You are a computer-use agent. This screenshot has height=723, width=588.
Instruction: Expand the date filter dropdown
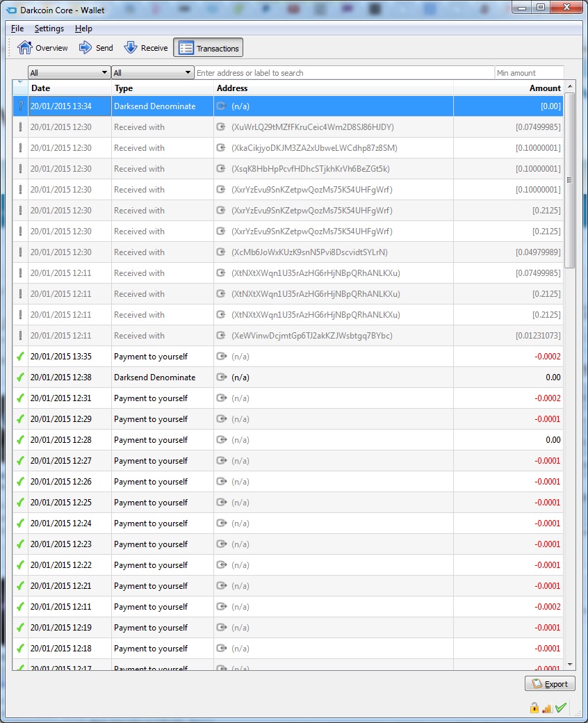pyautogui.click(x=69, y=72)
